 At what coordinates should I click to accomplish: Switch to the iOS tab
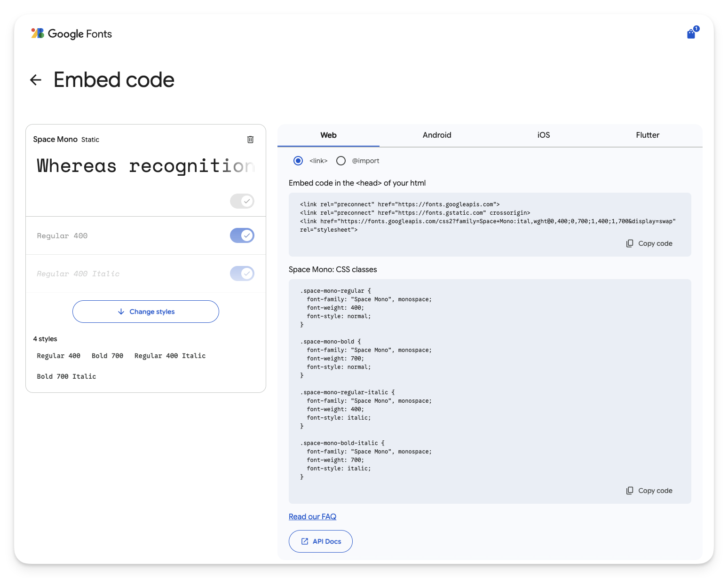pyautogui.click(x=544, y=135)
